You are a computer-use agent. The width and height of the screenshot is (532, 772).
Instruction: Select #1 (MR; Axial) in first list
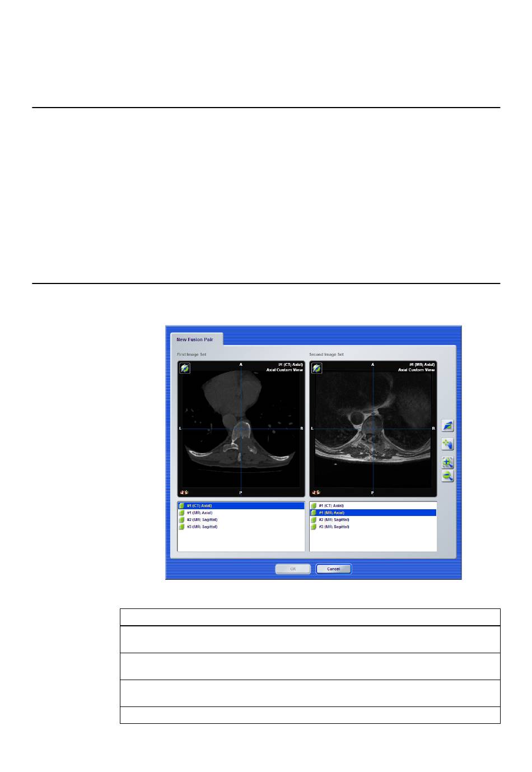coord(241,513)
